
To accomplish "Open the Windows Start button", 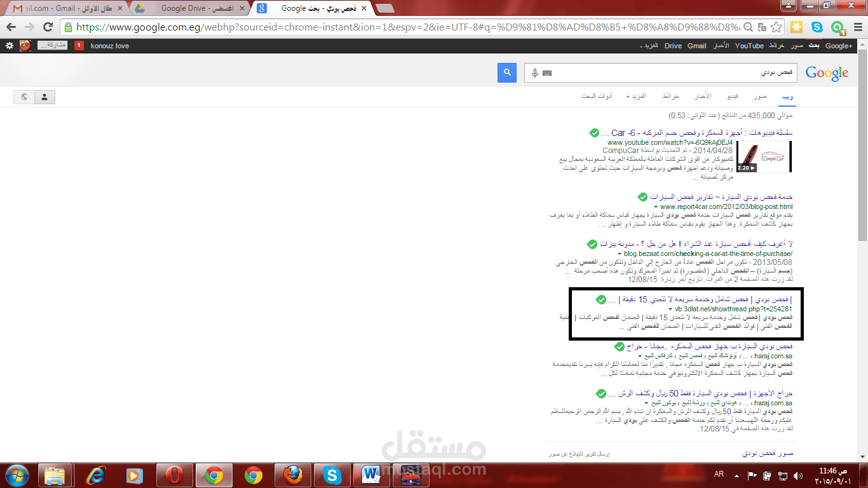I will coord(17,475).
